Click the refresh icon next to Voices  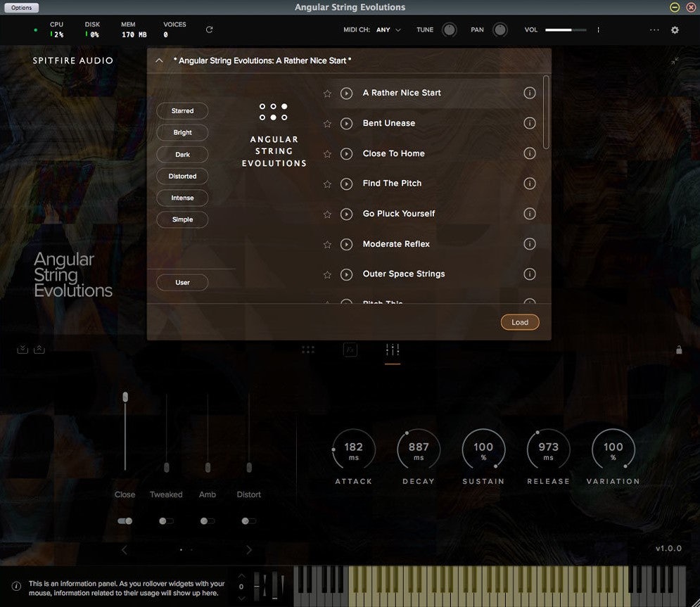point(209,30)
